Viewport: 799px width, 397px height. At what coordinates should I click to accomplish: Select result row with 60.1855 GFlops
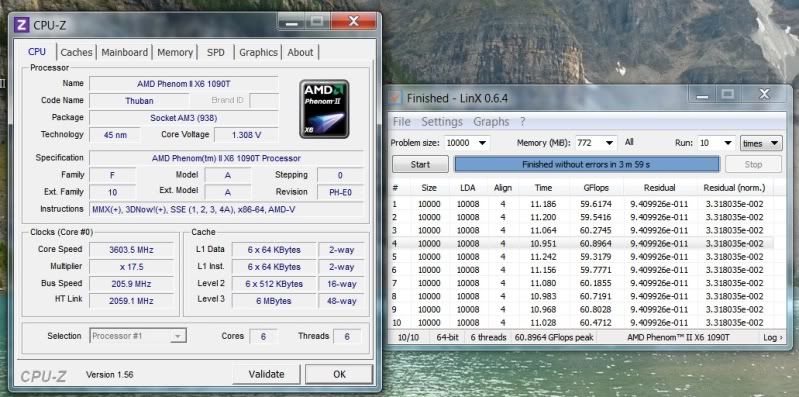point(581,283)
